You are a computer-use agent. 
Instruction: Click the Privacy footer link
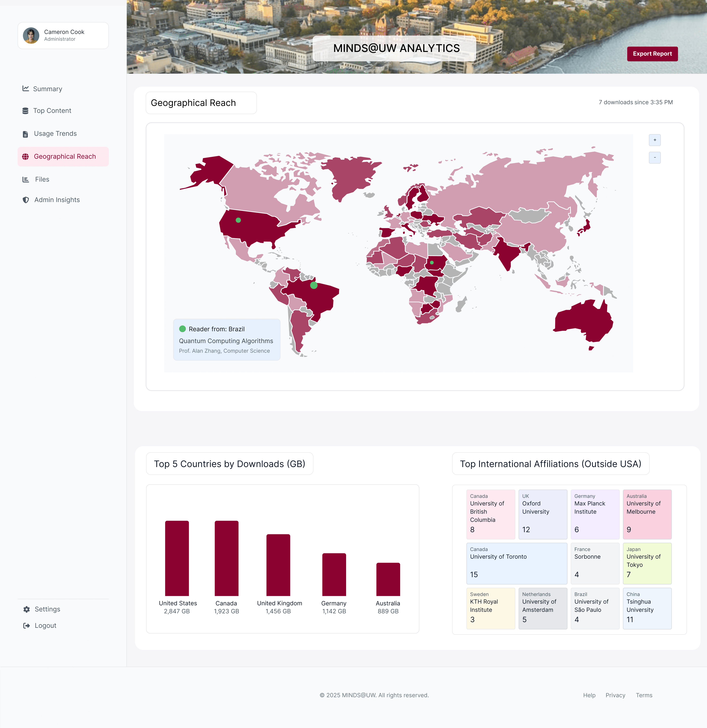pyautogui.click(x=615, y=695)
